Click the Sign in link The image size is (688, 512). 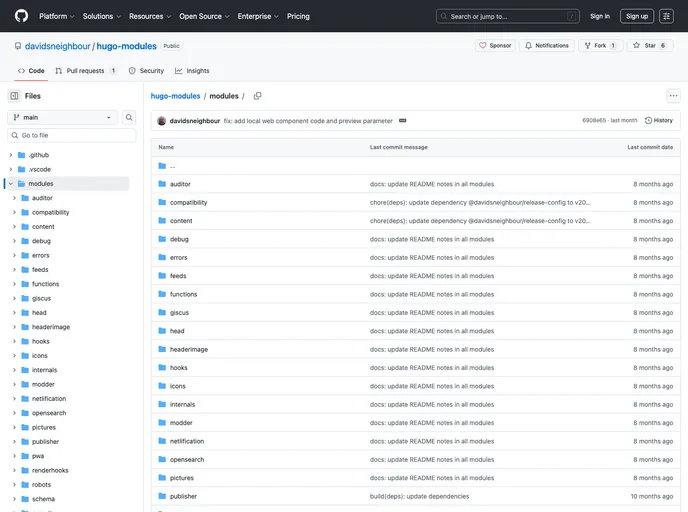pos(600,16)
